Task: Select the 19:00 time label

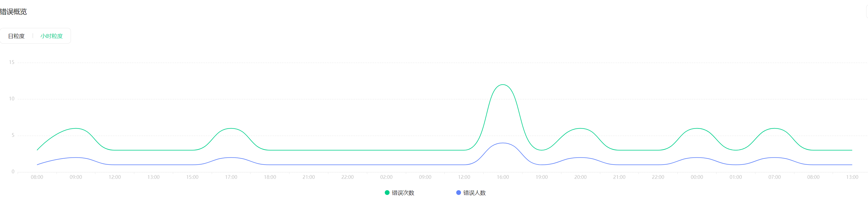Action: coord(542,177)
